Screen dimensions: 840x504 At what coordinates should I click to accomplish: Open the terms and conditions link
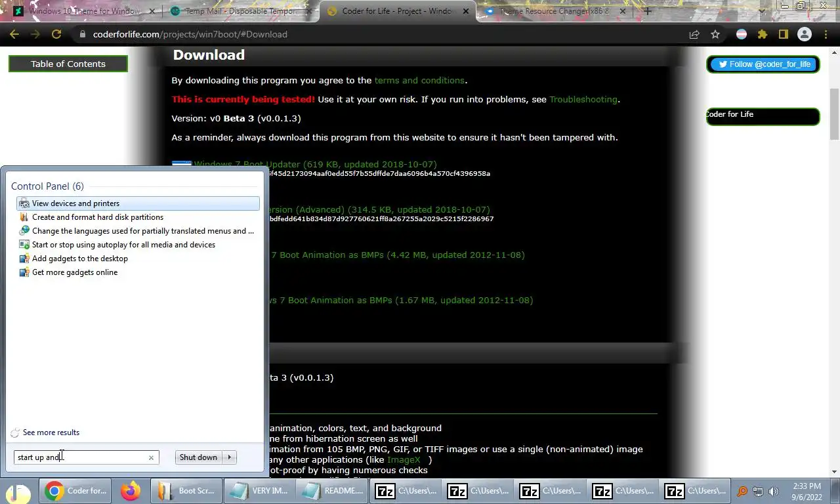(x=419, y=80)
